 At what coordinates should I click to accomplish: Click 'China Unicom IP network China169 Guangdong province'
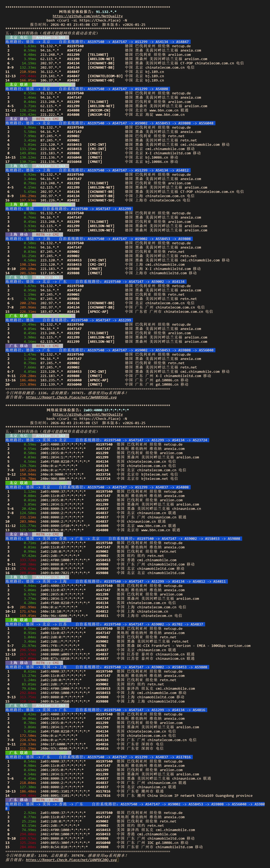pyautogui.click(x=200, y=796)
